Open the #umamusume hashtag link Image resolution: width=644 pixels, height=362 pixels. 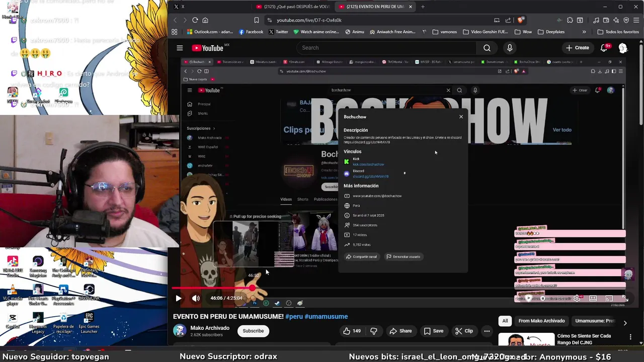point(326,316)
